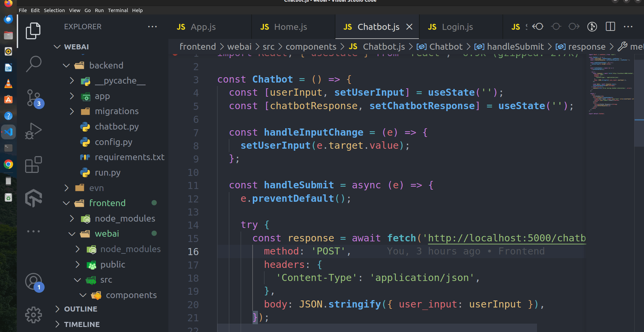
Task: Switch to the Login.js tab
Action: [461, 27]
